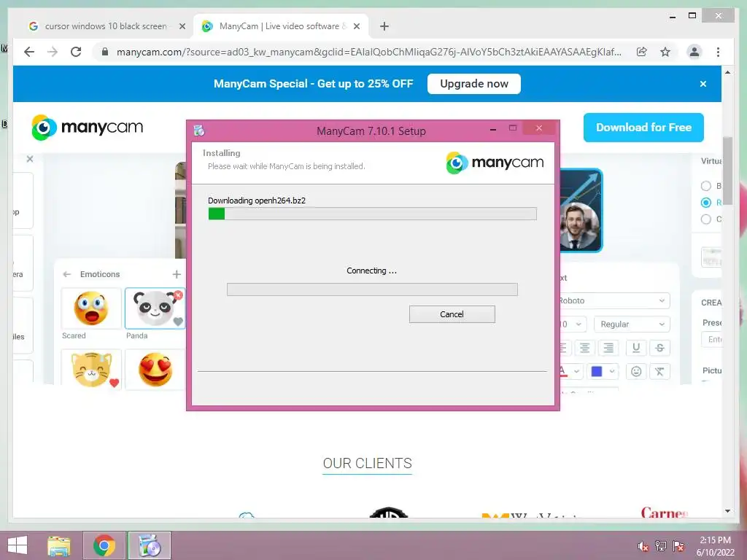This screenshot has width=747, height=560.
Task: Select the cat emoticon
Action: click(x=91, y=370)
